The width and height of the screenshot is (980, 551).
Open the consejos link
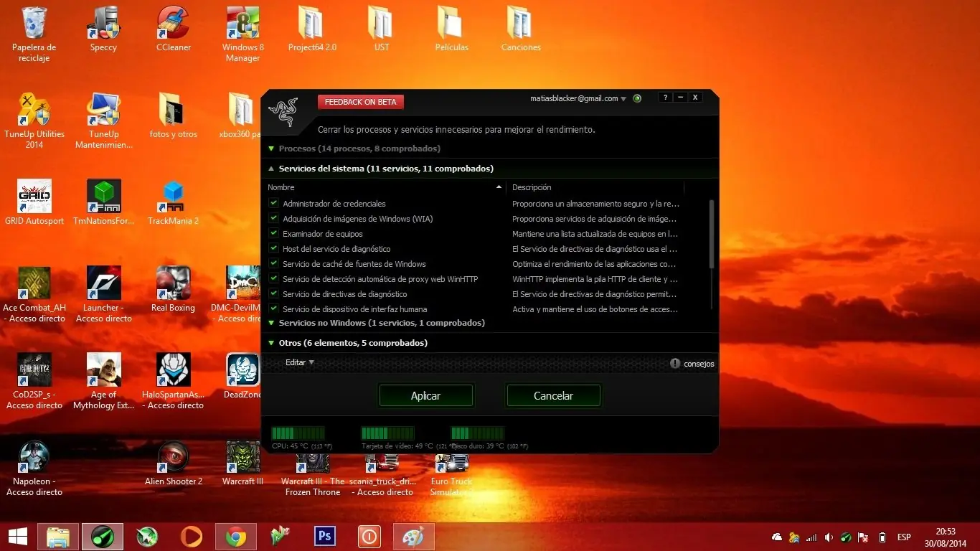699,364
